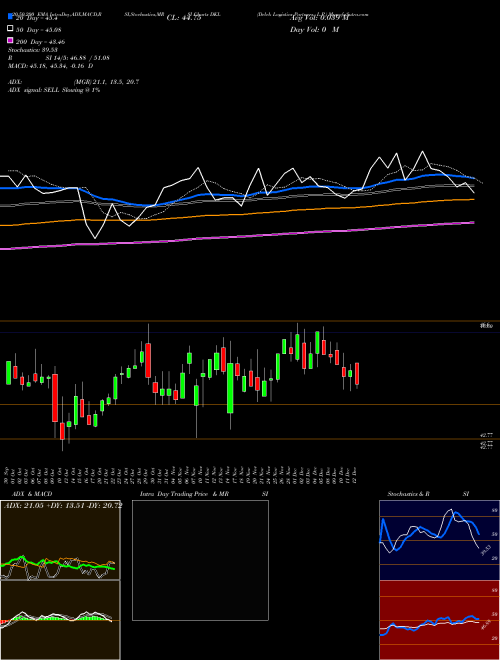Open the blue Stochastics chart panel
Screen dimensions: 500x660
tap(440, 540)
